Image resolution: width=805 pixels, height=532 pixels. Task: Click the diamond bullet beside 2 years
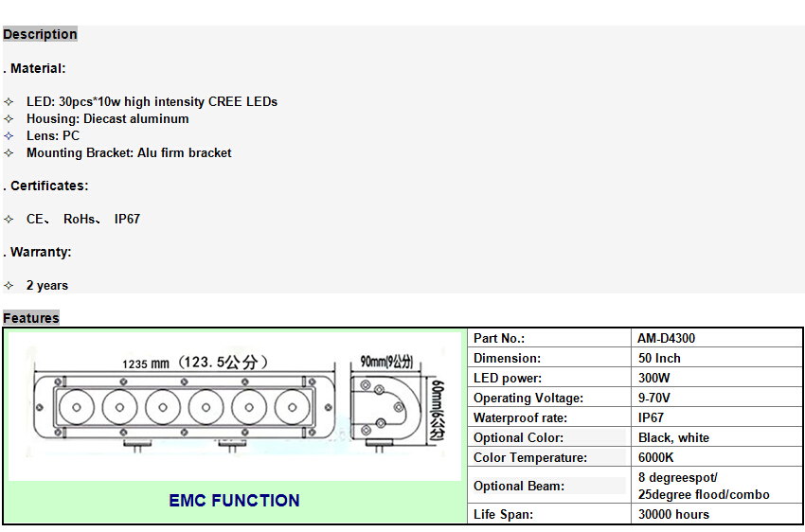9,285
